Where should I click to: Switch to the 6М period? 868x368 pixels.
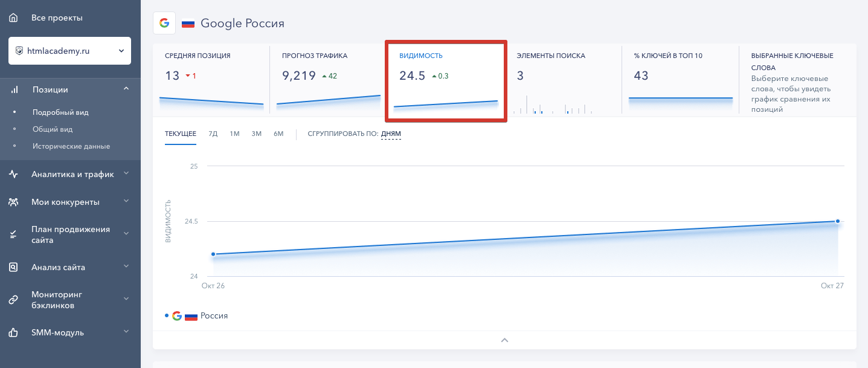coord(278,134)
